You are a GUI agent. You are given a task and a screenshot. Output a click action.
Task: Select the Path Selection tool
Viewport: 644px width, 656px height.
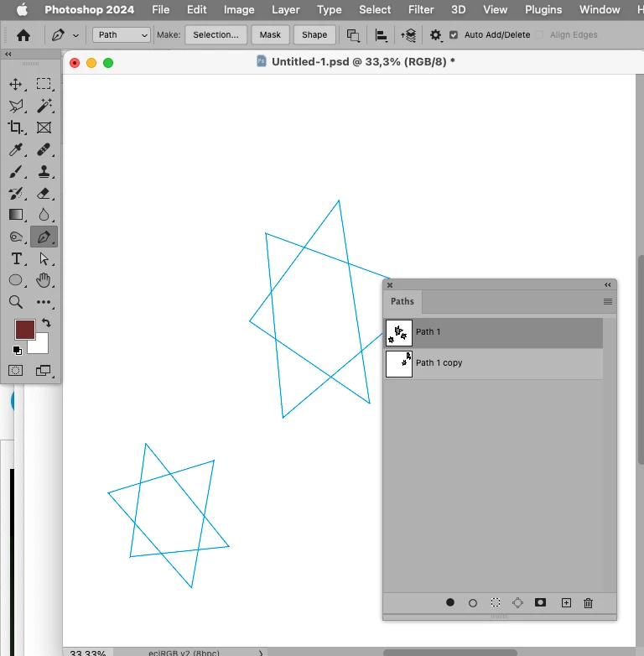pos(44,258)
